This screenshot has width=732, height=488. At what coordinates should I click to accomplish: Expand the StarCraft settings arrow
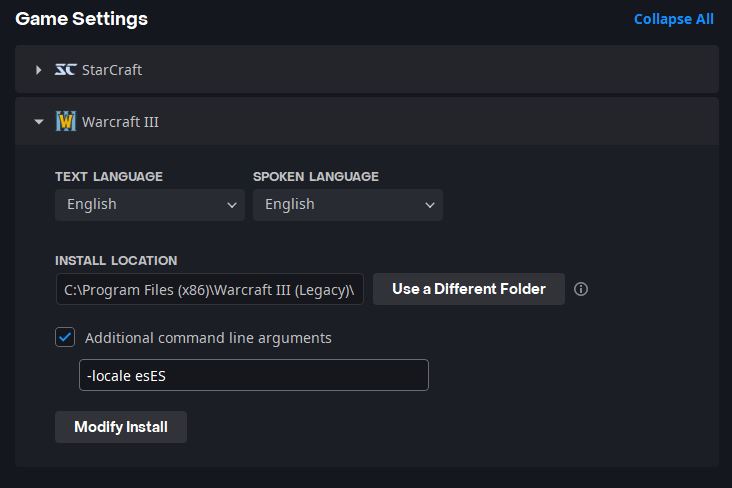39,70
